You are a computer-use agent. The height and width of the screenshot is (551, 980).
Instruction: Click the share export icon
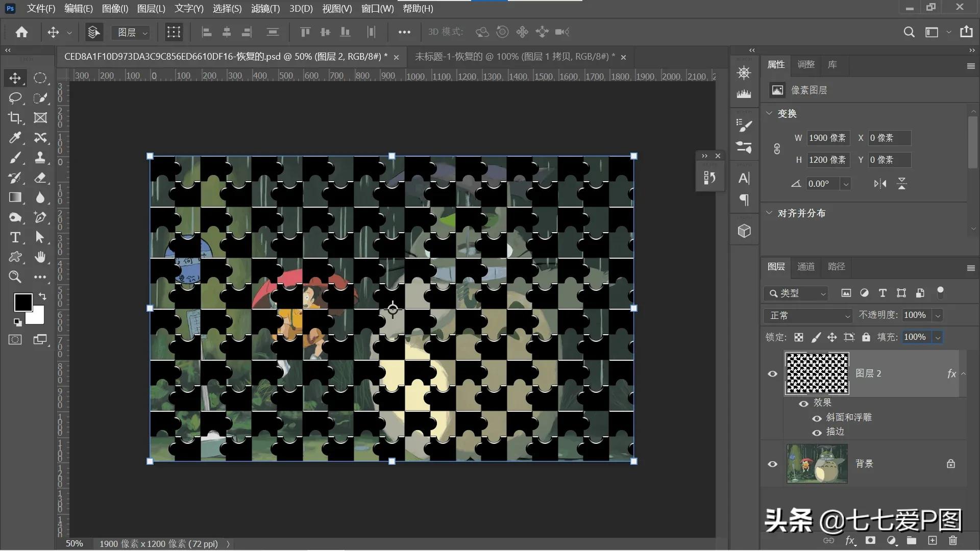coord(966,32)
